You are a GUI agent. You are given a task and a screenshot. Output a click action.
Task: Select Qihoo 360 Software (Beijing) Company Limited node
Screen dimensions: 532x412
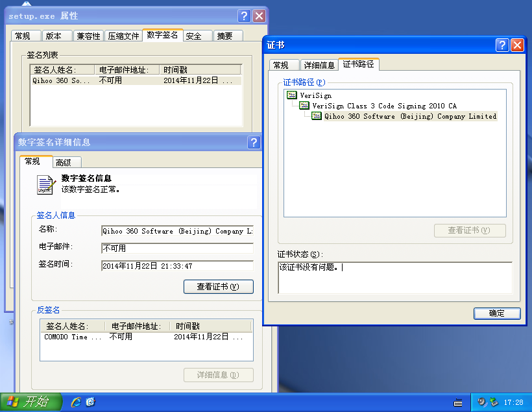[x=410, y=116]
